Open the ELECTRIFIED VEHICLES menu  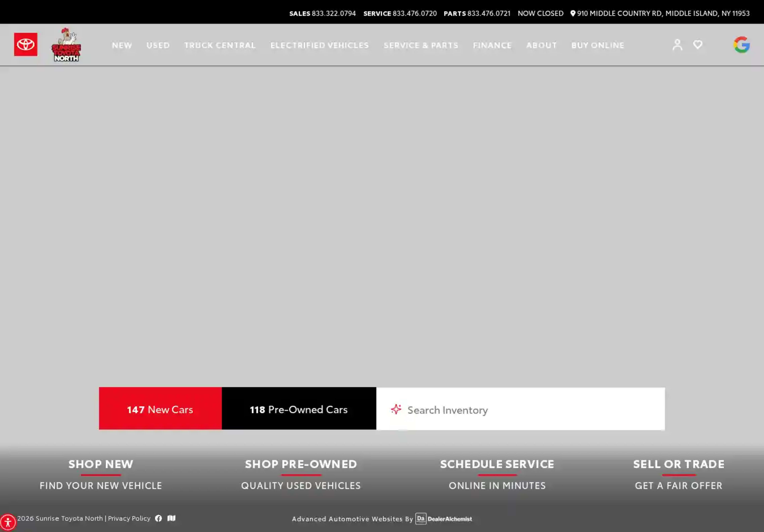click(320, 45)
